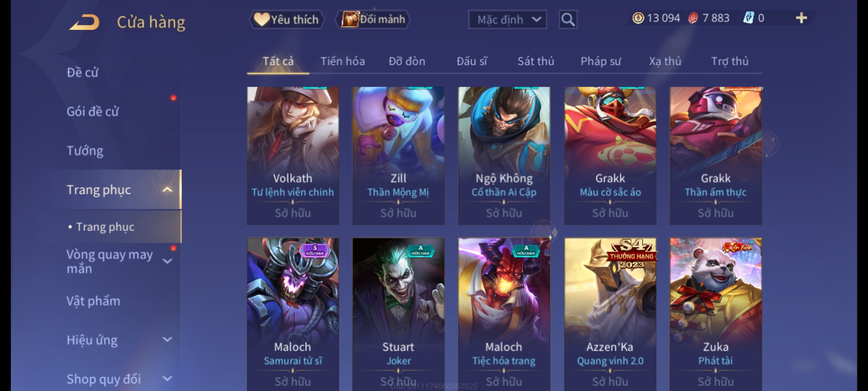Open the Mặc định sort dropdown

(507, 20)
